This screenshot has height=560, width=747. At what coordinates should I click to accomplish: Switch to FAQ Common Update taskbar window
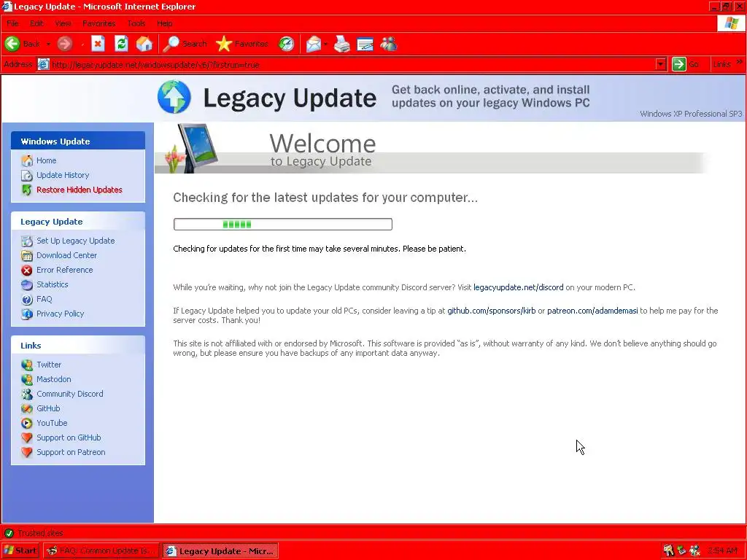(101, 551)
